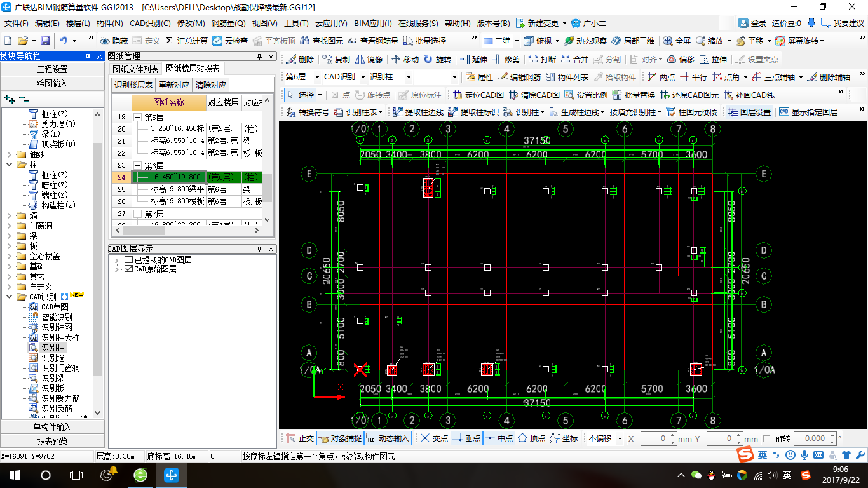Open the 文件(F) menu
Screen dimensions: 868x488
point(17,23)
